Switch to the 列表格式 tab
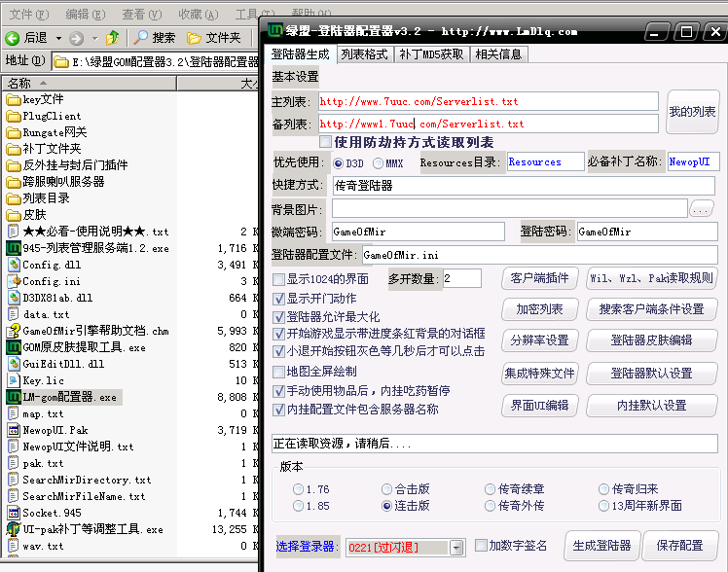The image size is (728, 572). pyautogui.click(x=364, y=54)
